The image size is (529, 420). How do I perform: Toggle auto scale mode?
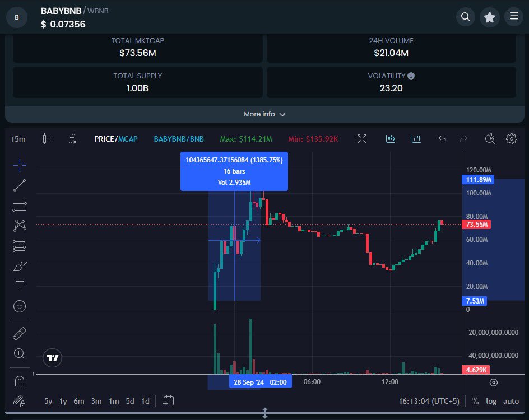[x=511, y=401]
